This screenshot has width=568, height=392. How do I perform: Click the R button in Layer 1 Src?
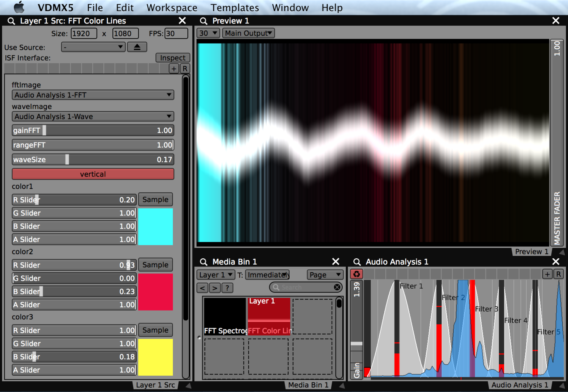185,69
